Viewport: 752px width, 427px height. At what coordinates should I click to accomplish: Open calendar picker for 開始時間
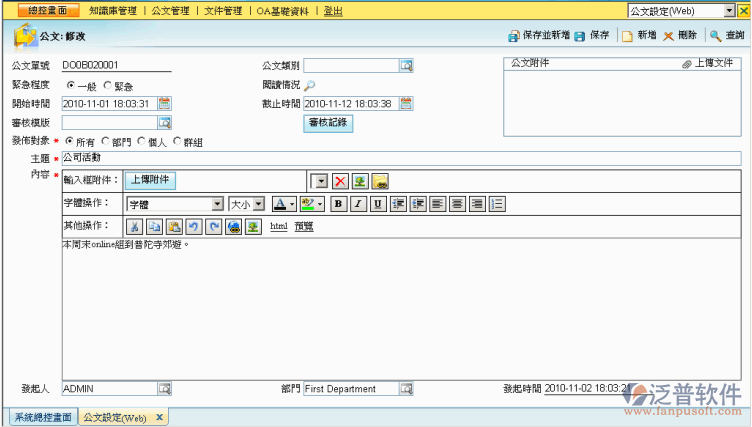164,103
